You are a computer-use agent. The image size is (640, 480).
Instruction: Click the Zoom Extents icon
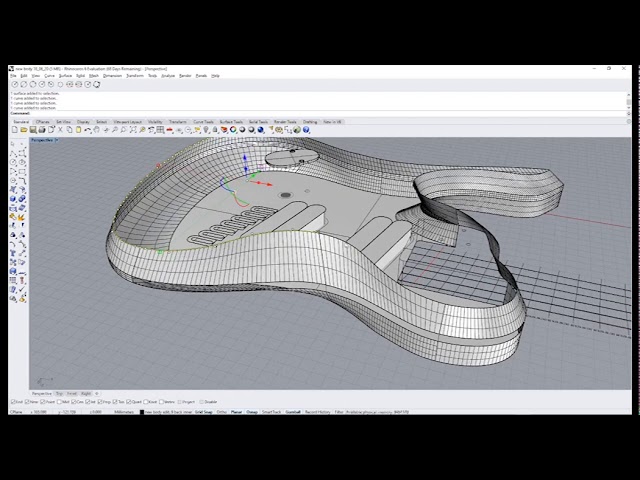(133, 130)
